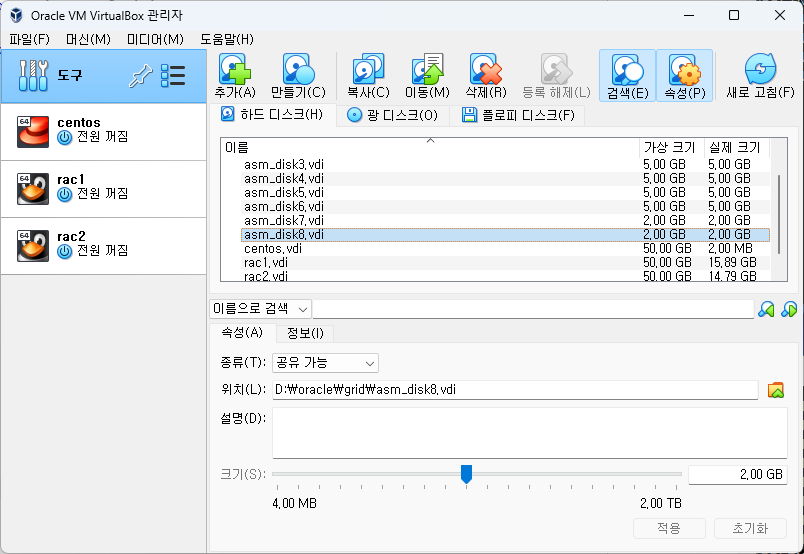Click the Location (위치) path field
Image resolution: width=804 pixels, height=554 pixels.
click(x=515, y=390)
